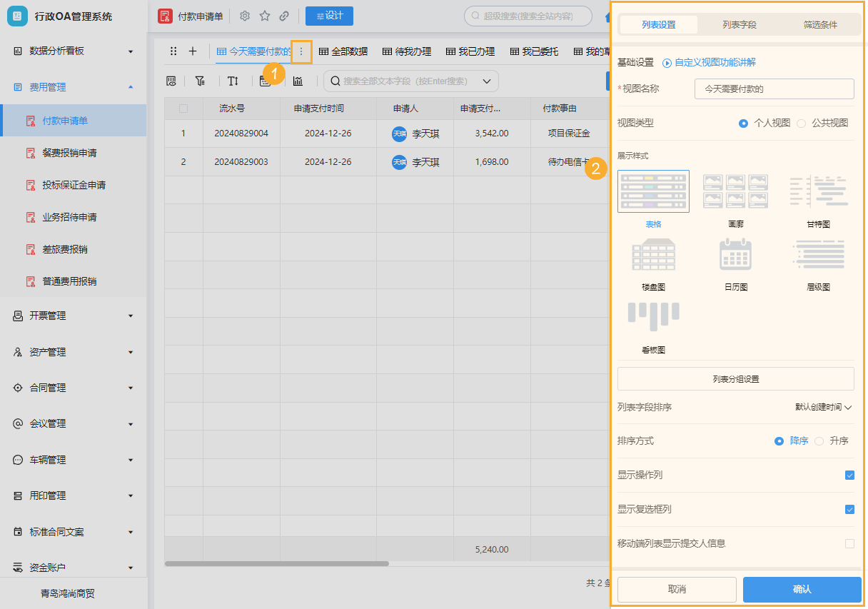The width and height of the screenshot is (868, 609).
Task: Favorite the page using the star icon
Action: click(x=265, y=15)
